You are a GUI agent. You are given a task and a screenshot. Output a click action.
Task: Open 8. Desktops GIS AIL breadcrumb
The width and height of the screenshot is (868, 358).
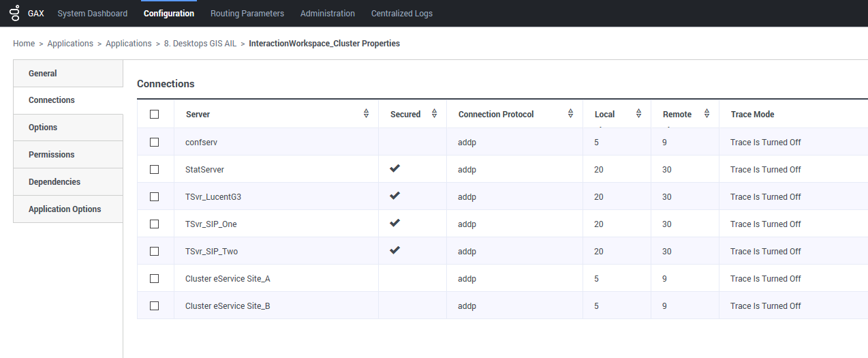[200, 44]
